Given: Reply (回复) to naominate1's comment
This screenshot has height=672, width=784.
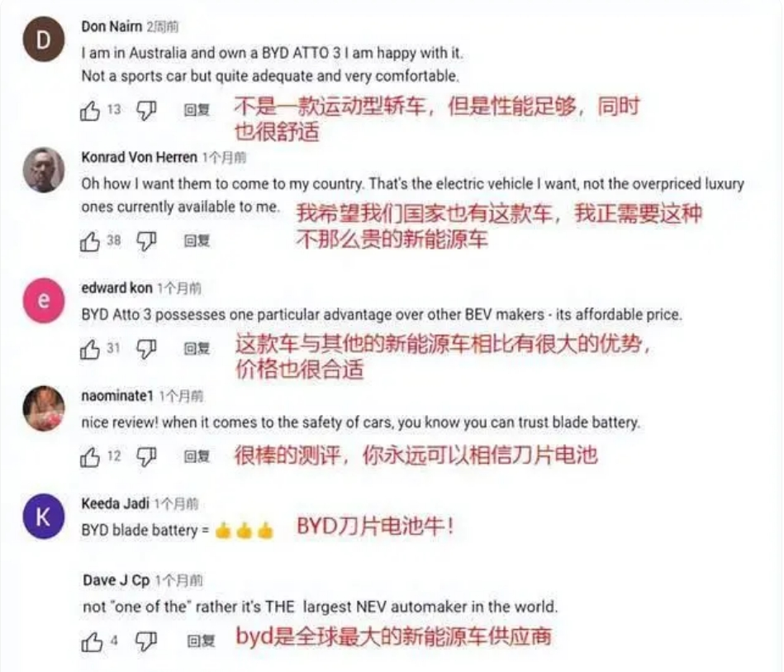Looking at the screenshot, I should point(197,456).
